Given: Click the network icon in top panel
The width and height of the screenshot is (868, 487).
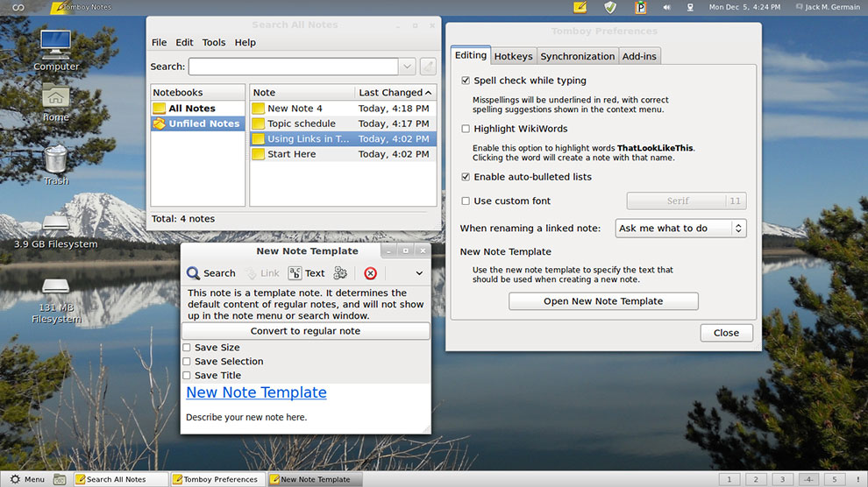Looking at the screenshot, I should [x=690, y=7].
